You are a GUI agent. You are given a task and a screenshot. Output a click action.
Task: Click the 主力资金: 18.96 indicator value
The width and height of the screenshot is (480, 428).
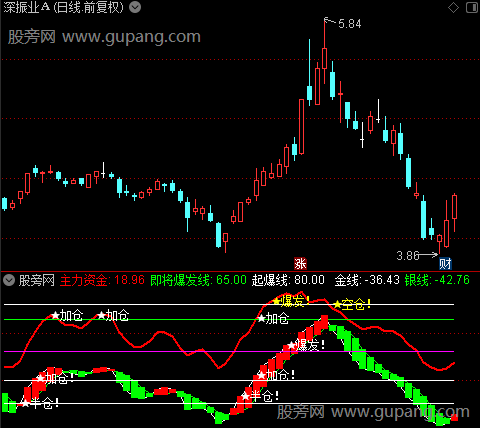pos(102,280)
